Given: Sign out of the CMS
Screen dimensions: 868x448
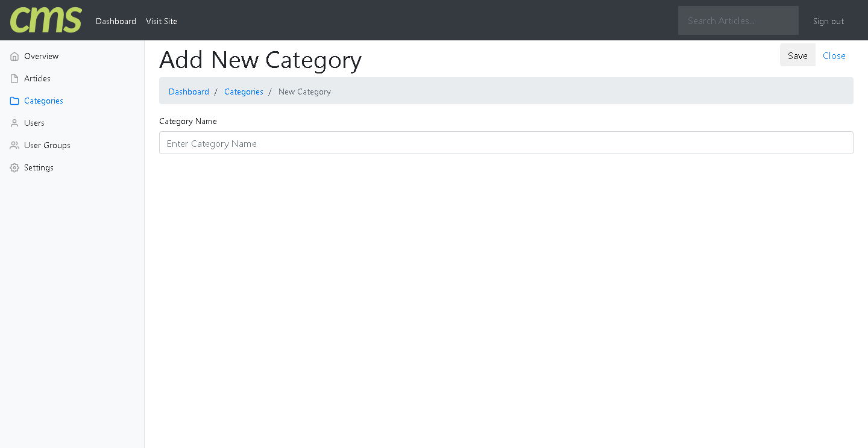Looking at the screenshot, I should 828,21.
